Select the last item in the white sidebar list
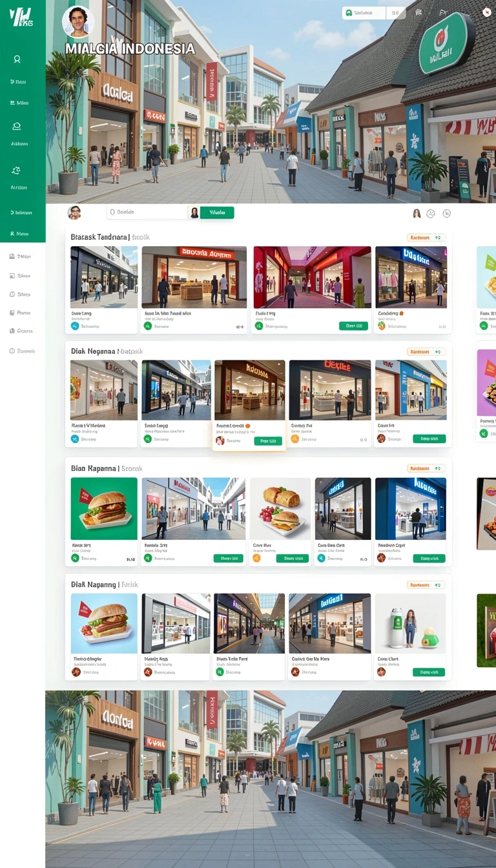 click(x=22, y=351)
